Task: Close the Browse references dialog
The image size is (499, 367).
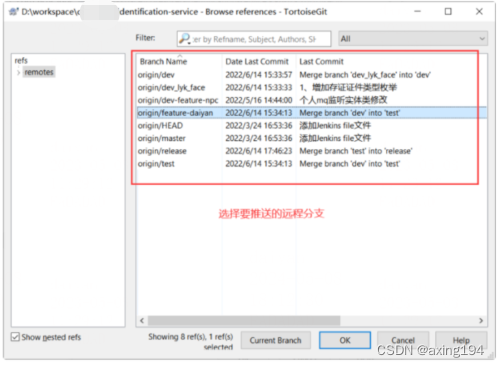Action: click(479, 12)
